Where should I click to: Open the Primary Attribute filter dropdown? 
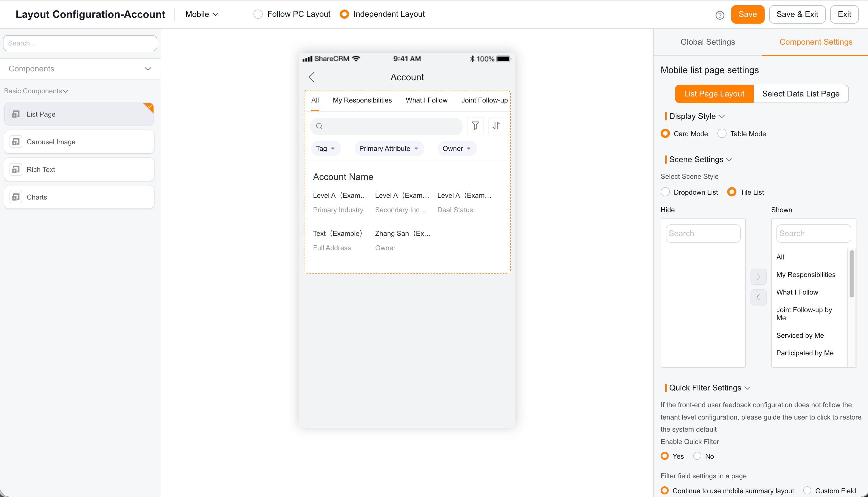389,149
